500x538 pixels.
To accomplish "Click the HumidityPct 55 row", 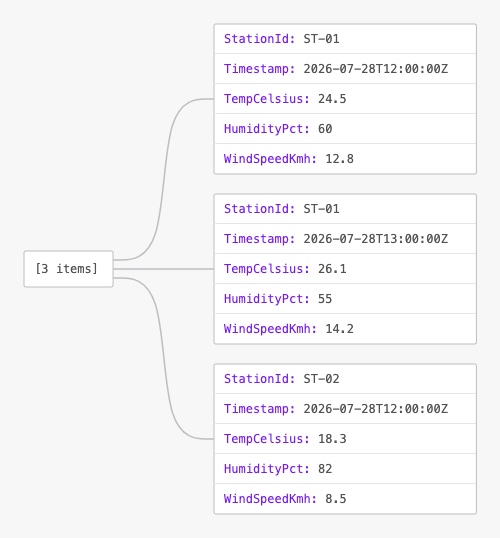I will pyautogui.click(x=345, y=299).
